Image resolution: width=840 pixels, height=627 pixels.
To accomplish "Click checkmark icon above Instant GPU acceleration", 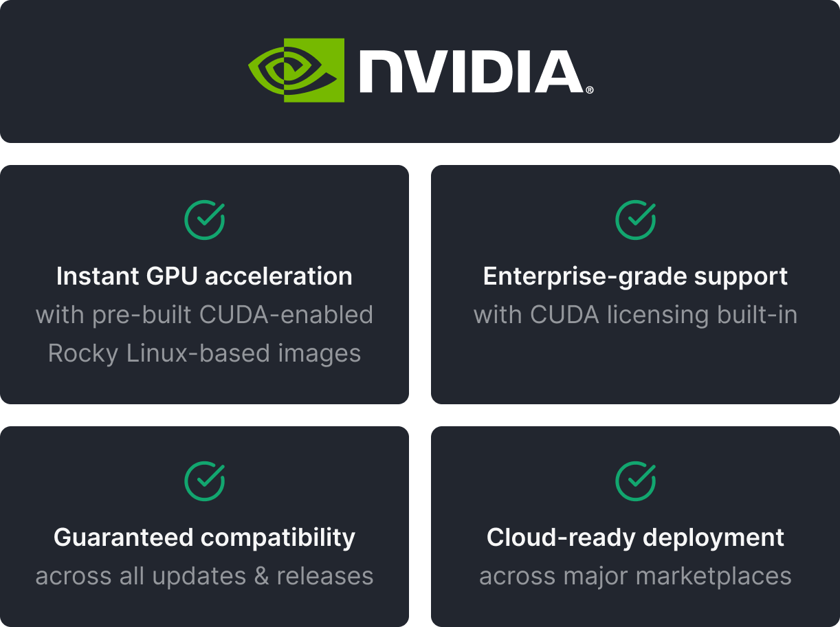I will (x=205, y=220).
